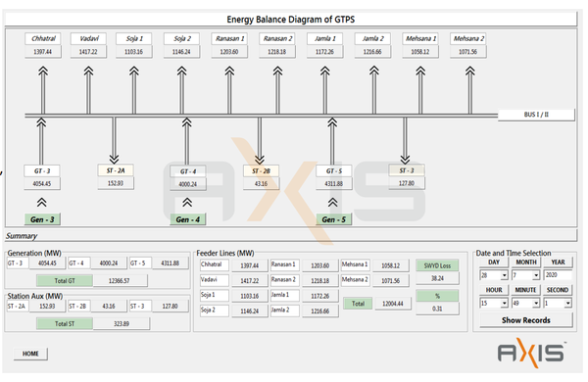The image size is (588, 382).
Task: Click the AXIS logo at bottom right
Action: click(x=531, y=353)
